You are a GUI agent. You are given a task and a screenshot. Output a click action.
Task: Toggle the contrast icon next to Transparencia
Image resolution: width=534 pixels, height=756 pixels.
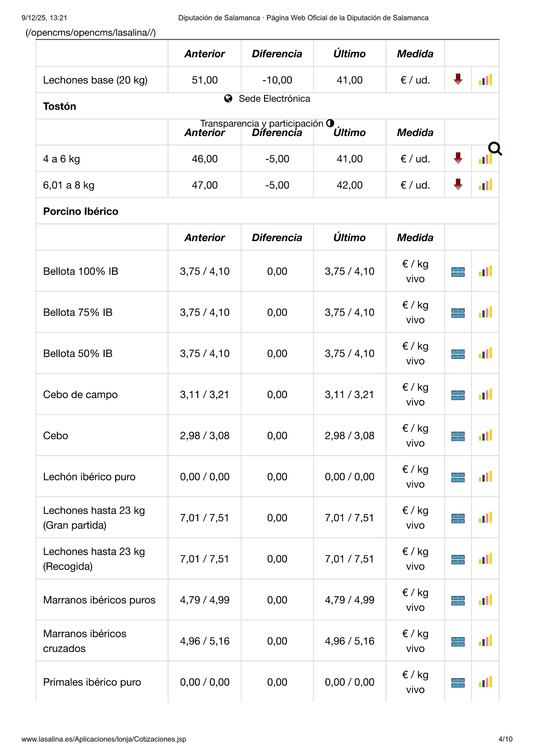330,123
